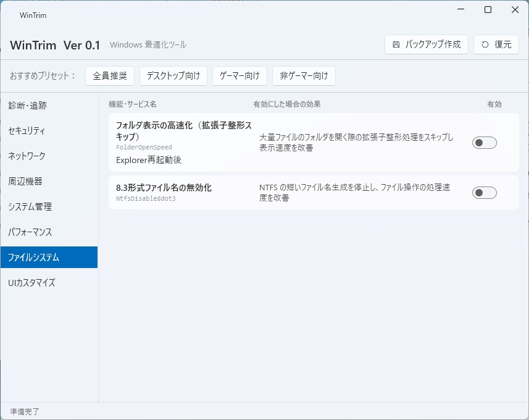Click the 復元 restore arrow icon
This screenshot has width=529, height=420.
point(485,44)
